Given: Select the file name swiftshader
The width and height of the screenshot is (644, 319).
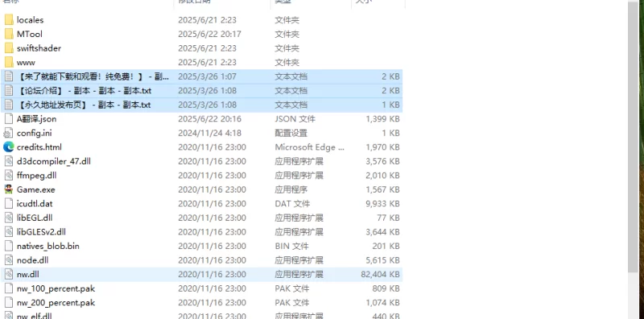Looking at the screenshot, I should [x=39, y=48].
